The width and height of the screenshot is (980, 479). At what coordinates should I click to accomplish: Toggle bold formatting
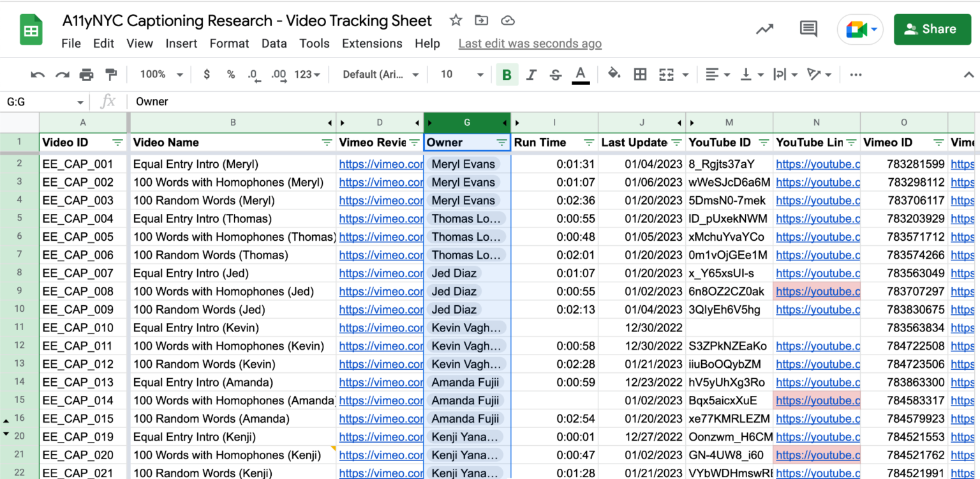pos(507,74)
